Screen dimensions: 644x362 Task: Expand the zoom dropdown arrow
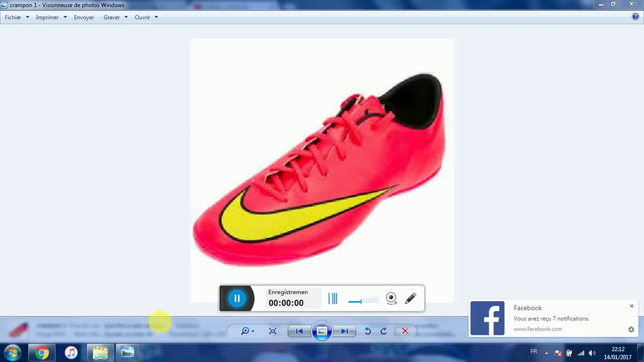pyautogui.click(x=253, y=331)
